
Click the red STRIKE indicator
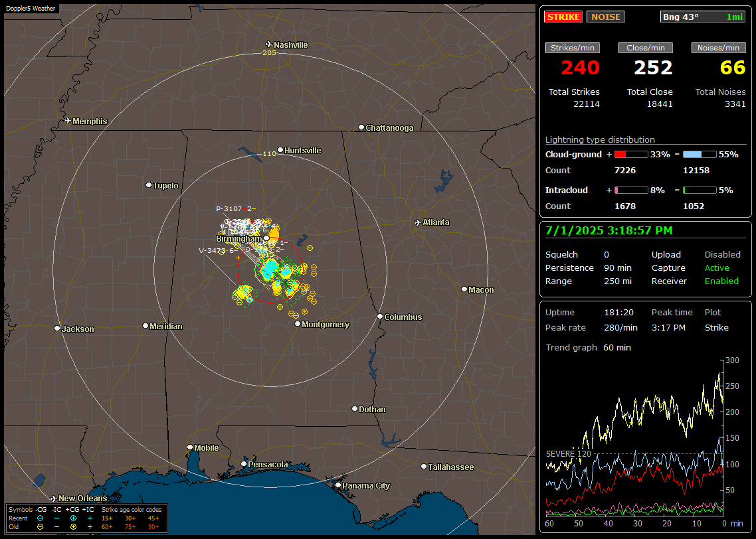click(x=563, y=17)
